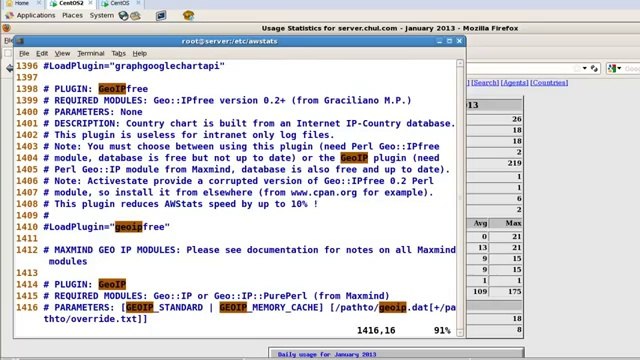Image resolution: width=640 pixels, height=360 pixels.
Task: Click the Firefox icon on the browser title bar
Action: click(x=6, y=28)
